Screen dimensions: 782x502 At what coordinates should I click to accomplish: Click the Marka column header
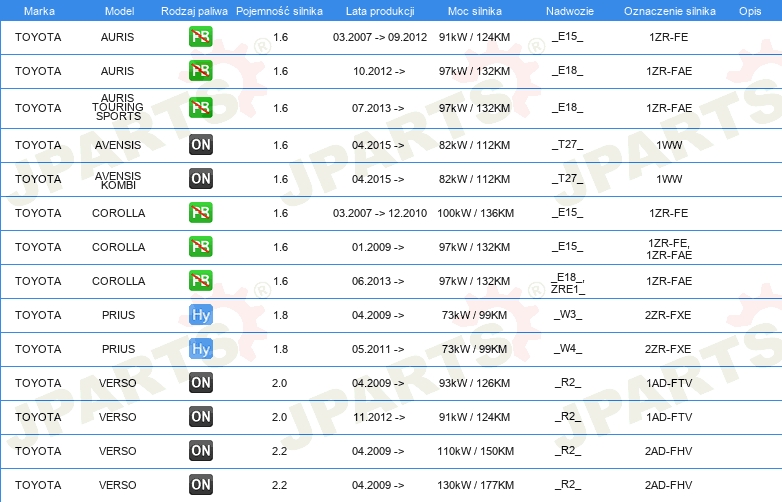[39, 11]
